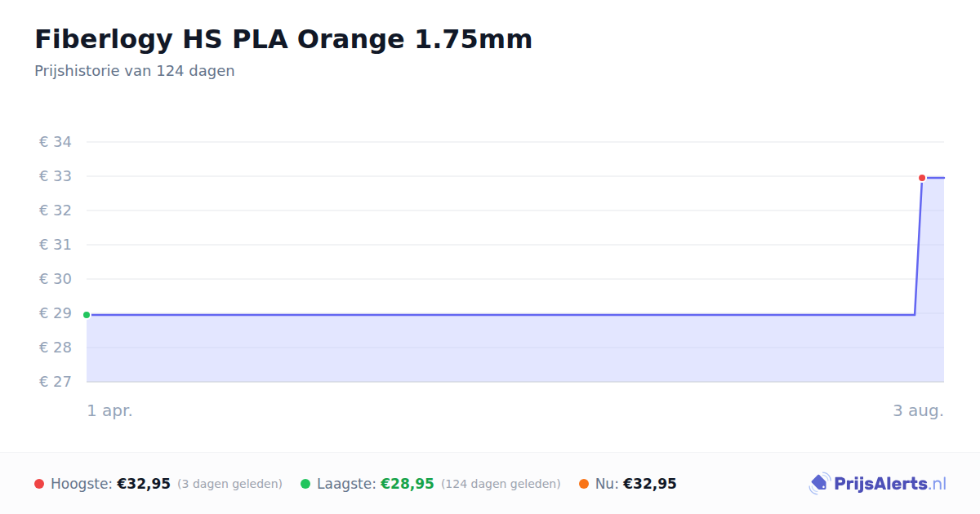
Task: Click the PrijsAlerts price tag logo icon
Action: click(819, 484)
